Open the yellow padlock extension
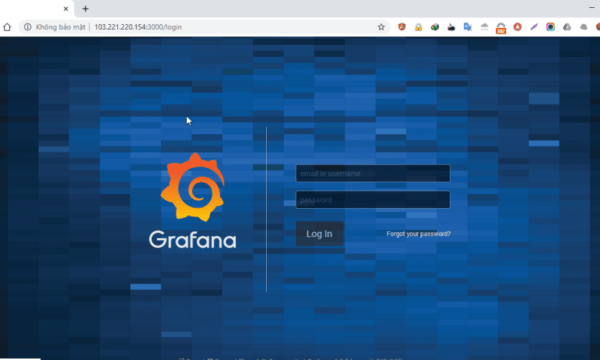 point(418,27)
